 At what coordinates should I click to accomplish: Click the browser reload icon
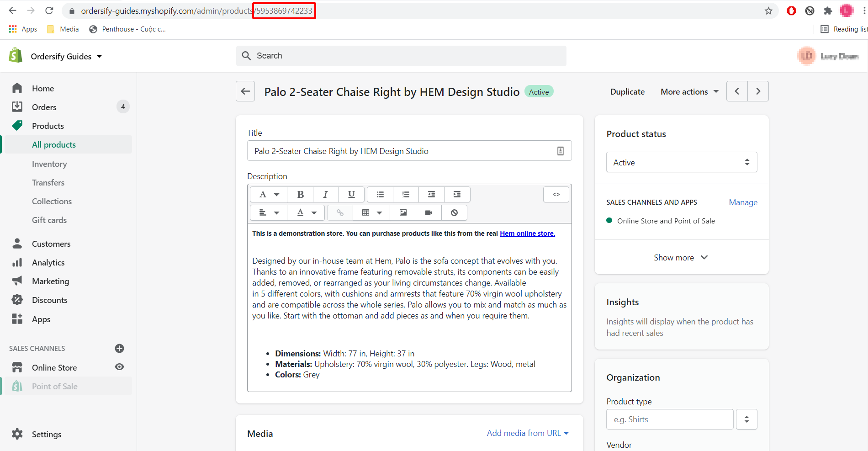[x=49, y=11]
